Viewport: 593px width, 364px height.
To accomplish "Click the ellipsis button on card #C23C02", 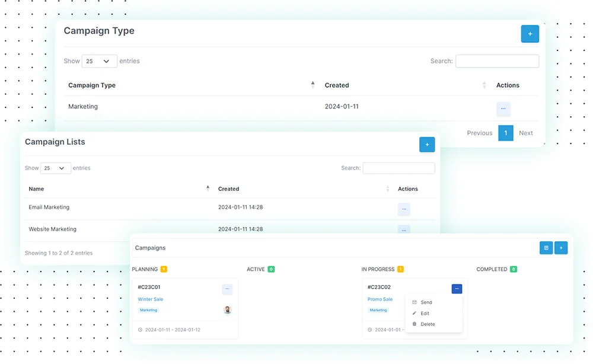I will click(457, 289).
